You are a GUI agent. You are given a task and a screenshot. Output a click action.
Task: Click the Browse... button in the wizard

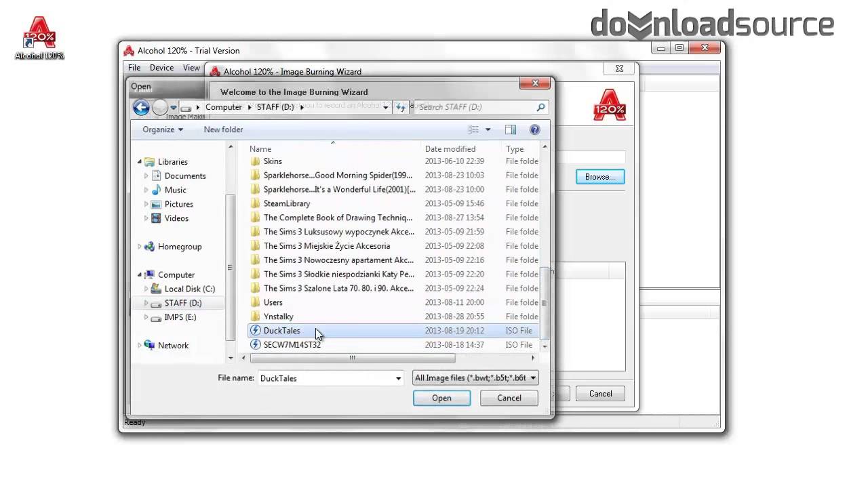[x=600, y=177]
